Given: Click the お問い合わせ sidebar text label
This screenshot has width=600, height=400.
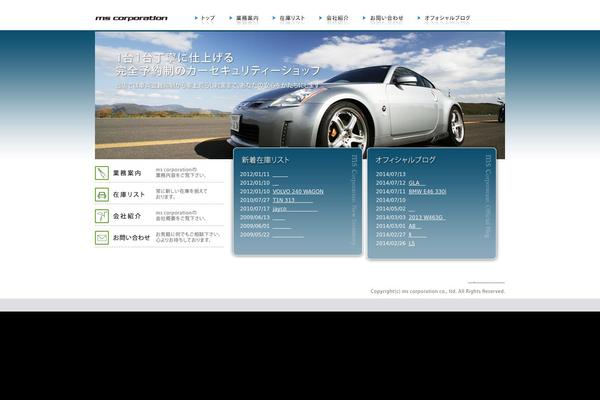Looking at the screenshot, I should tap(131, 238).
